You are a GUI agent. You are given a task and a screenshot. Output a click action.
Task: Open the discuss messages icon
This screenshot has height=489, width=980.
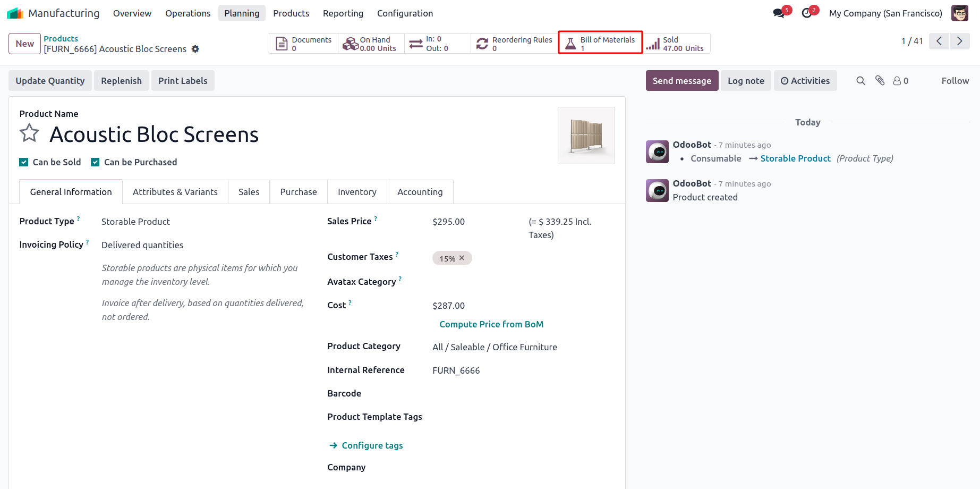779,13
